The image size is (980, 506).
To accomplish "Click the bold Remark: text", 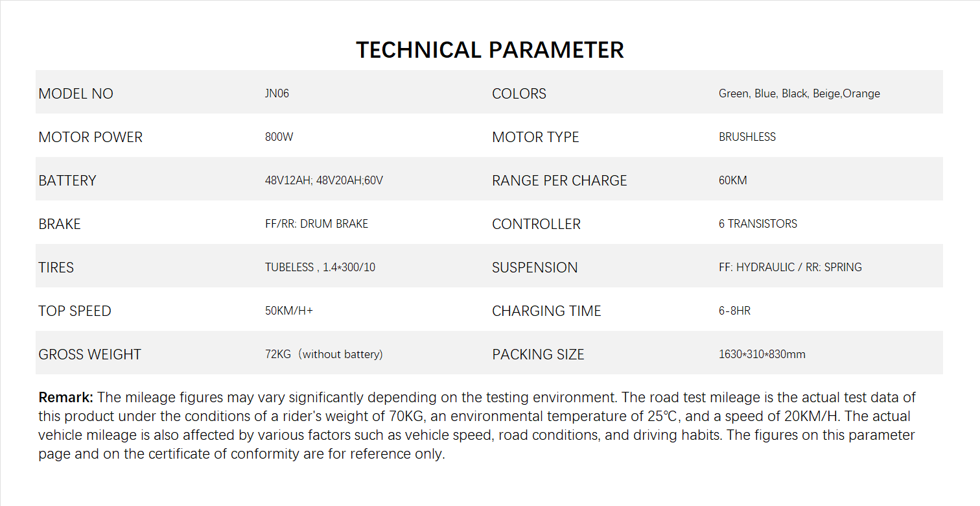I will [66, 397].
